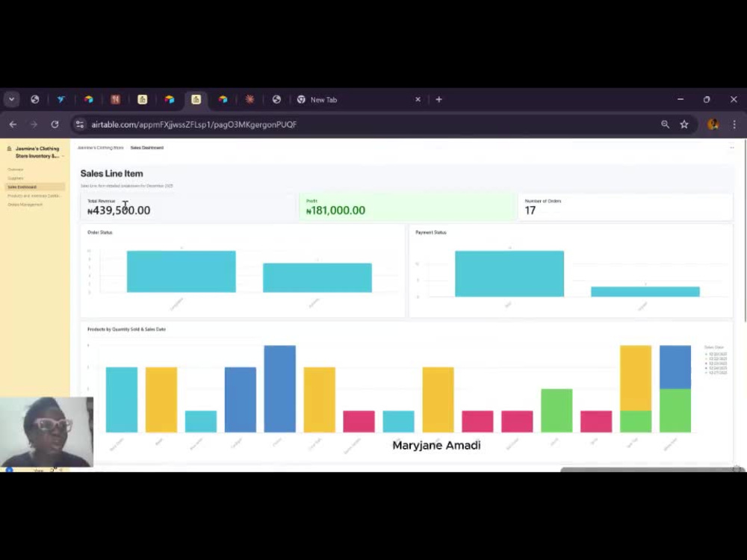Viewport: 747px width, 560px height.
Task: Toggle the last Sales Date legend entry
Action: pyautogui.click(x=716, y=373)
